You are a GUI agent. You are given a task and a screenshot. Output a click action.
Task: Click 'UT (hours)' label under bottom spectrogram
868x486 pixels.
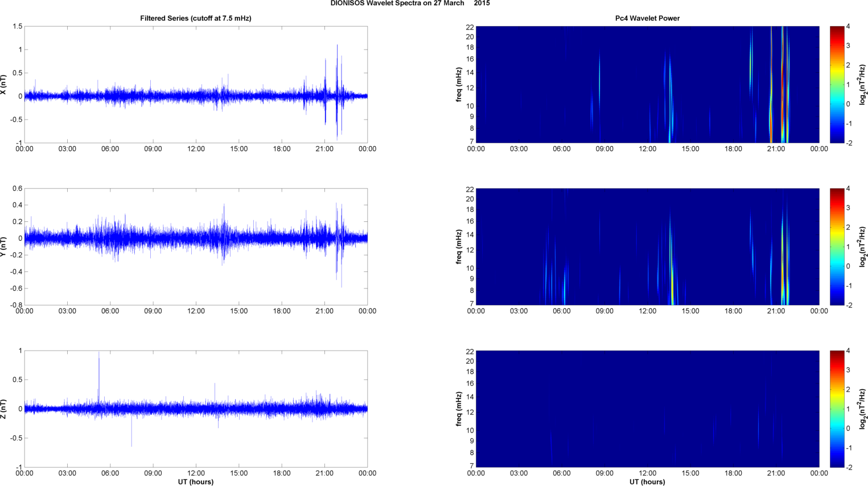coord(647,482)
